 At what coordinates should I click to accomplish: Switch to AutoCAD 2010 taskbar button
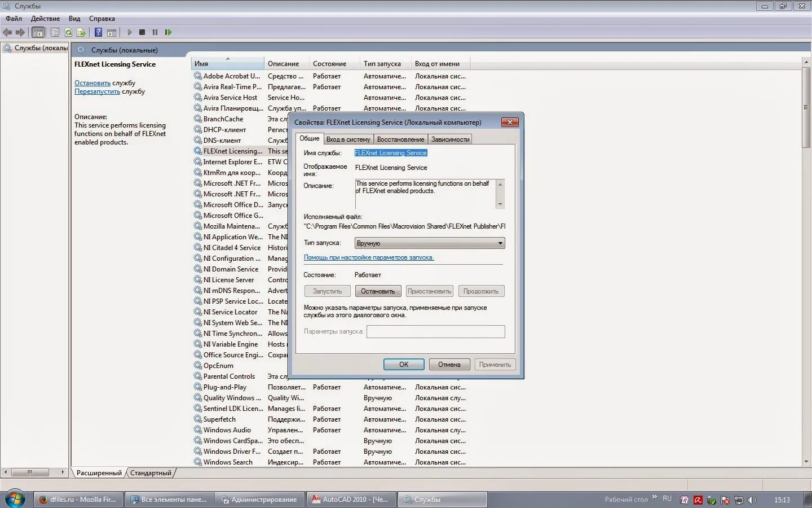point(351,500)
